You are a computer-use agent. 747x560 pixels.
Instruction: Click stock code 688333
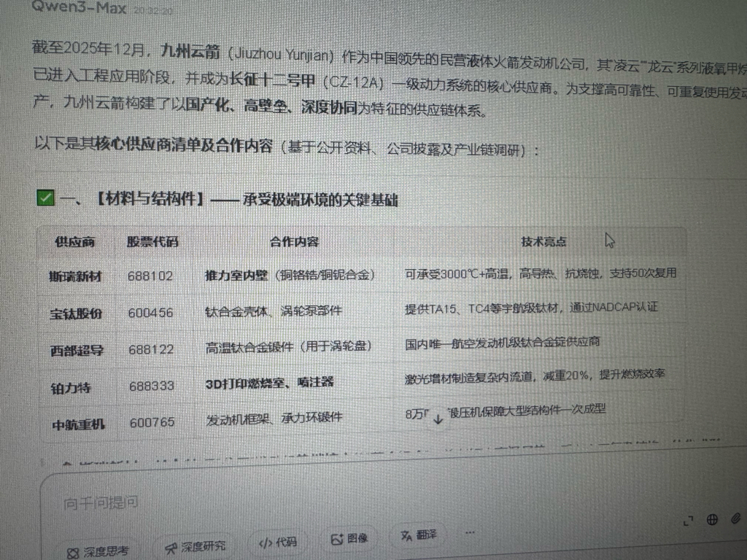[x=152, y=386]
